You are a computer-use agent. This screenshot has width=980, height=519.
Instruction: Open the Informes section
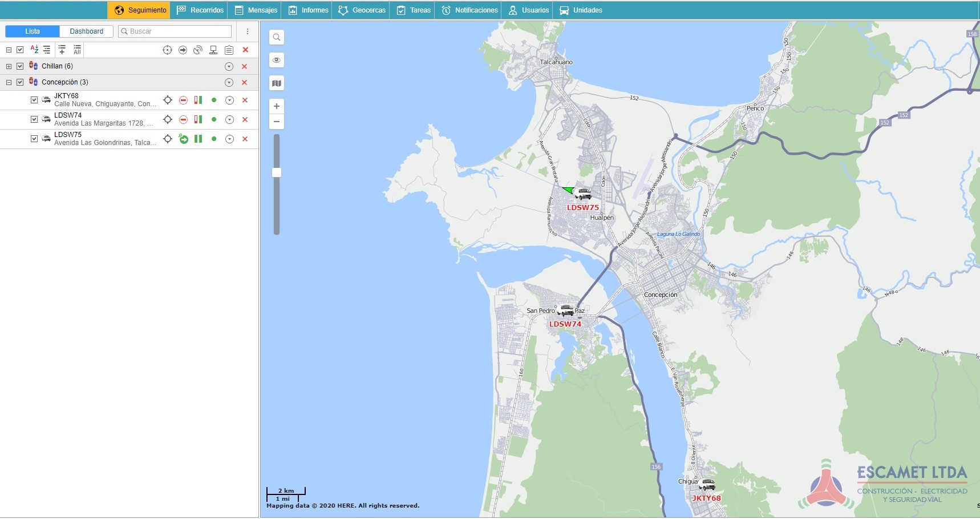pos(309,10)
